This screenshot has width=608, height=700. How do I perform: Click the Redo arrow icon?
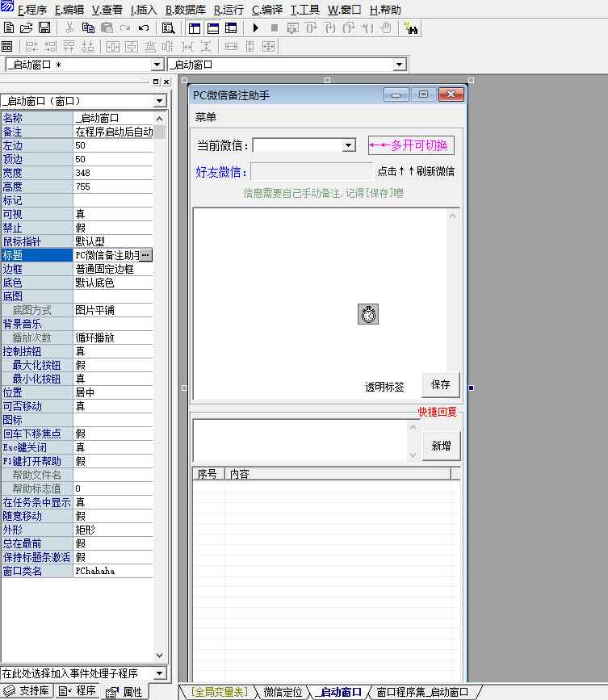pyautogui.click(x=125, y=28)
